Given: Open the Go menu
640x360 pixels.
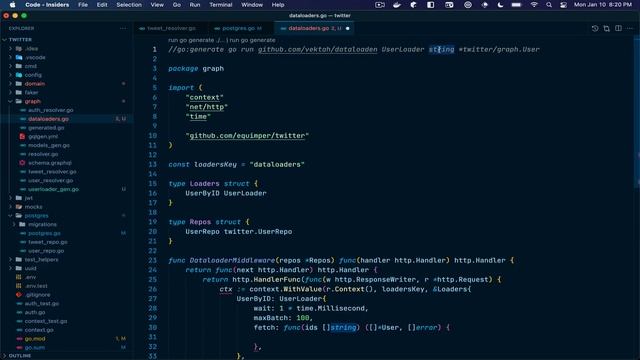Looking at the screenshot, I should pyautogui.click(x=177, y=5).
